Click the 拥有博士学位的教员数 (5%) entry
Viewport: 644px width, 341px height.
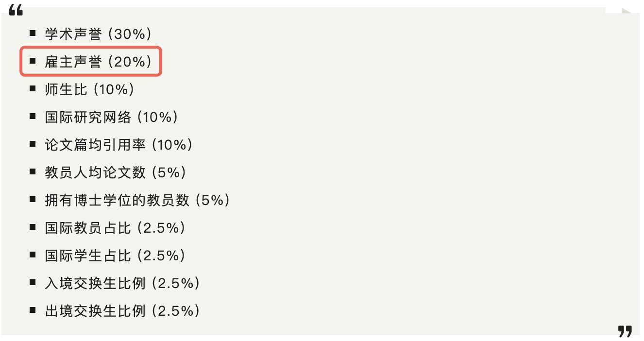click(137, 200)
